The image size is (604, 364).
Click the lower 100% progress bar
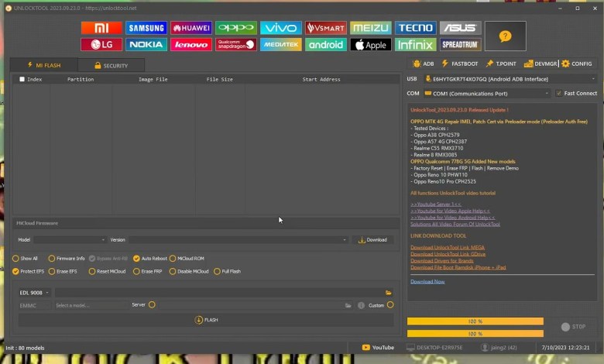475,334
